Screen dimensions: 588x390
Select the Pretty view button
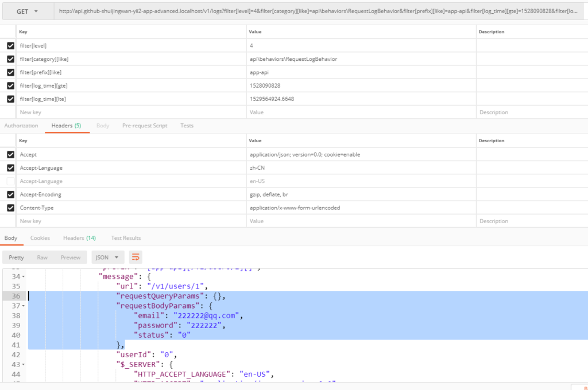pos(16,258)
